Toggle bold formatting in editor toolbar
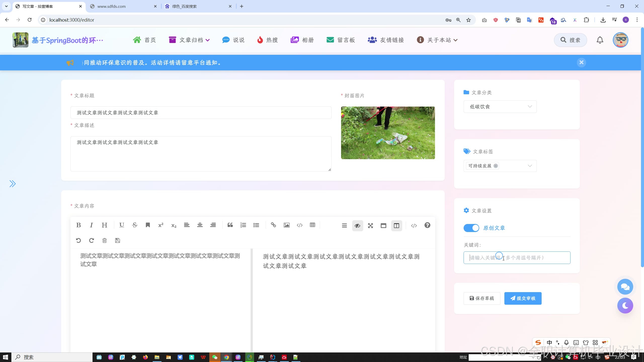 click(78, 225)
